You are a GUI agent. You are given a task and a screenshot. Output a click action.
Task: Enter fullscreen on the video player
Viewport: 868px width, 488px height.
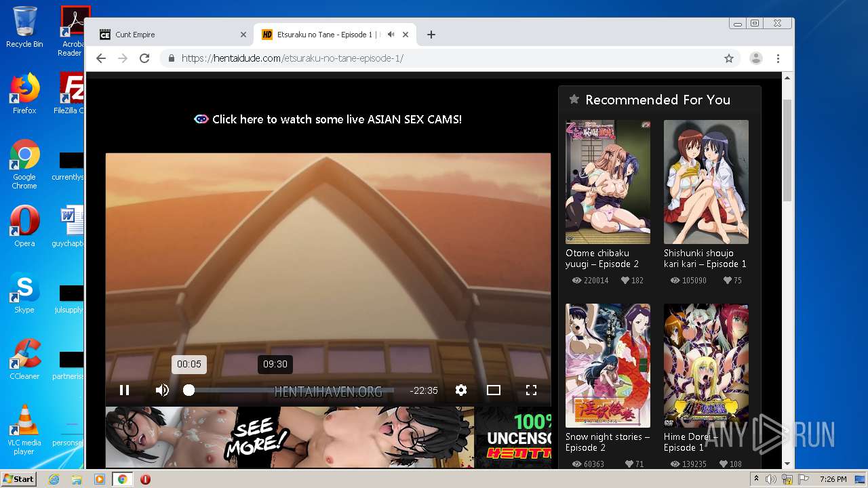tap(532, 390)
